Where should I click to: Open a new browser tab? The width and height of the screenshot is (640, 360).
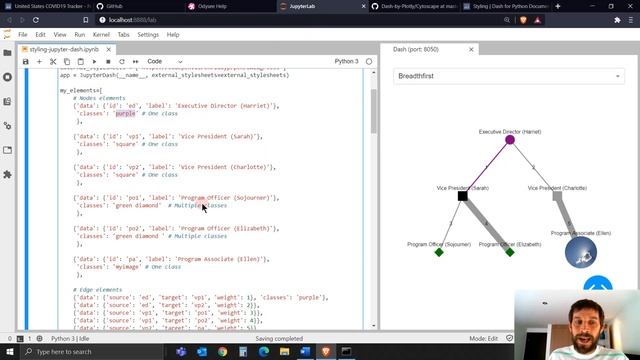[x=558, y=6]
